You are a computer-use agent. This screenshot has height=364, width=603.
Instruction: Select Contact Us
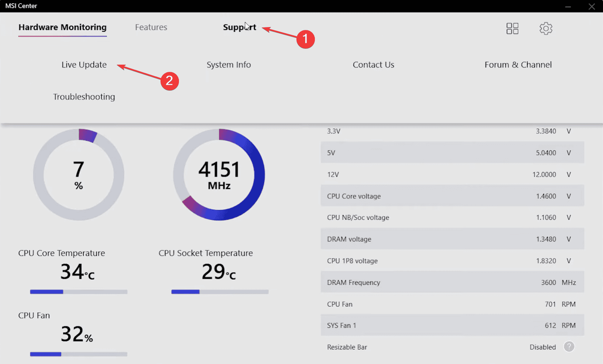pyautogui.click(x=373, y=65)
